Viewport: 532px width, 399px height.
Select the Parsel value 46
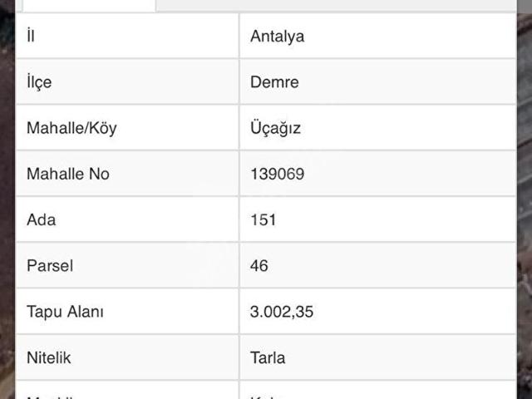tap(259, 266)
